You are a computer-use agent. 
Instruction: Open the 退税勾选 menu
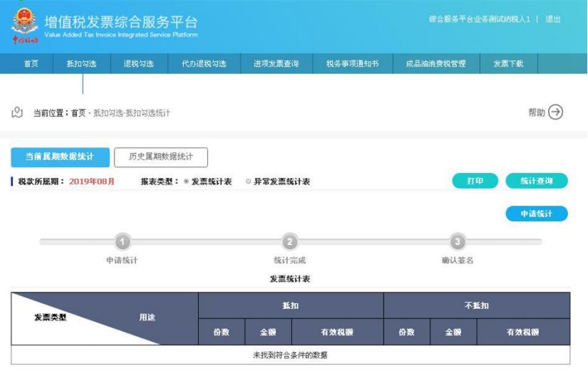139,63
